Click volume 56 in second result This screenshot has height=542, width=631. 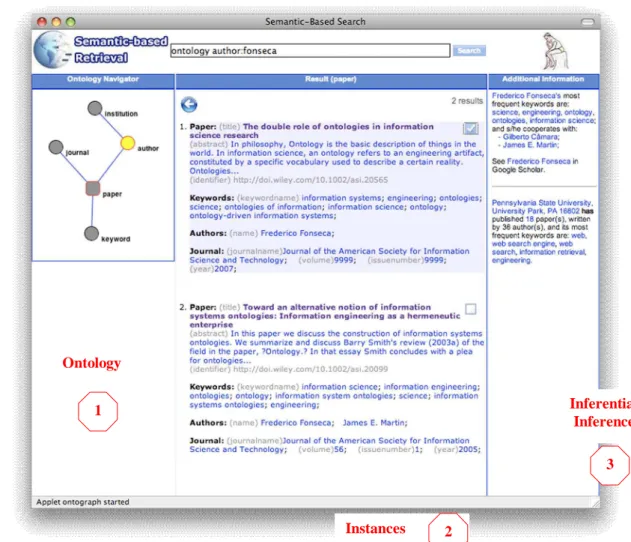(x=339, y=449)
